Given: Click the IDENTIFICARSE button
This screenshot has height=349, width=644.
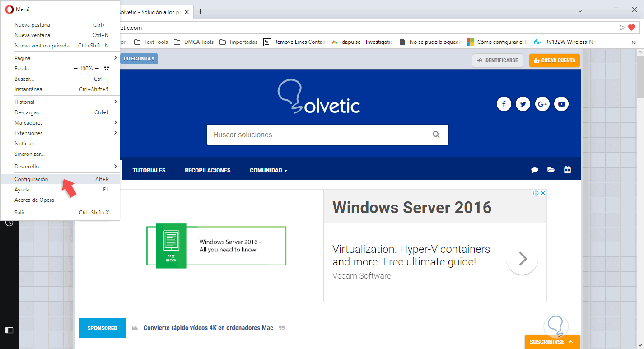Looking at the screenshot, I should pyautogui.click(x=497, y=60).
